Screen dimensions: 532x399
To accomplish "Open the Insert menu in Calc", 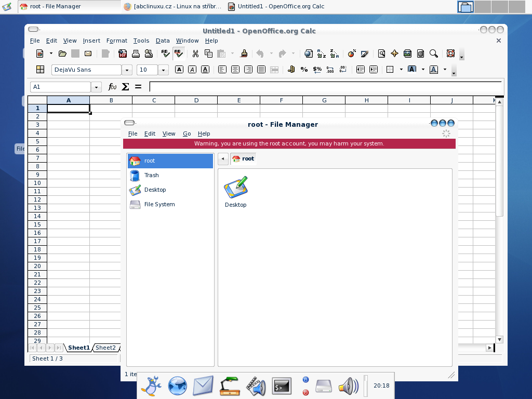I will [x=91, y=41].
